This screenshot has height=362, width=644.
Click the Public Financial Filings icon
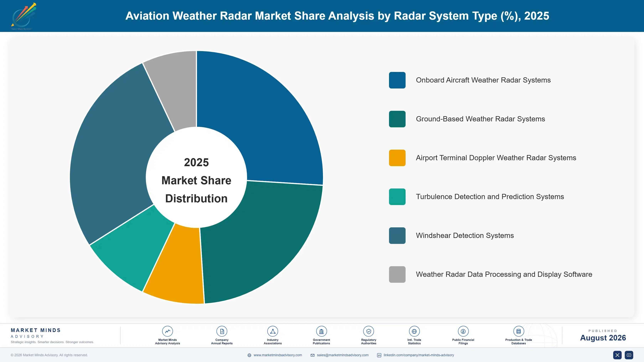(x=463, y=331)
